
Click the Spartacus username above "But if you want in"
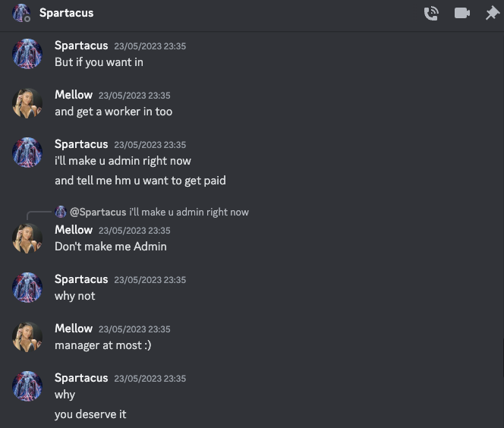(x=81, y=46)
